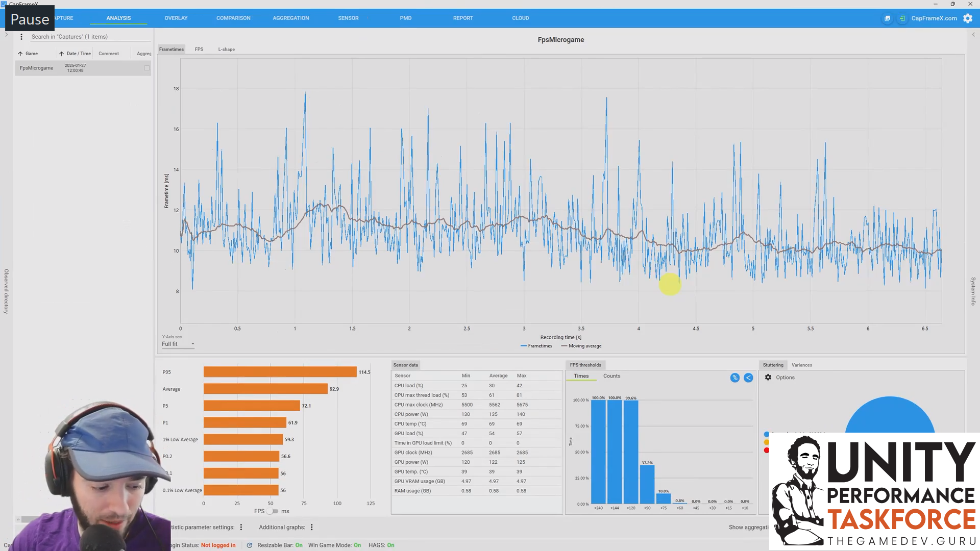
Task: Switch to the Counts tab in FPS thresholds
Action: pyautogui.click(x=611, y=376)
